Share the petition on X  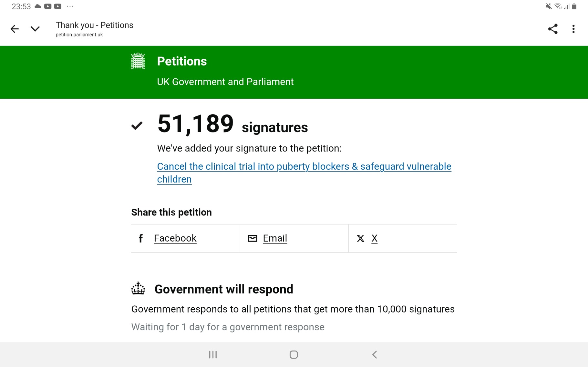pos(374,238)
